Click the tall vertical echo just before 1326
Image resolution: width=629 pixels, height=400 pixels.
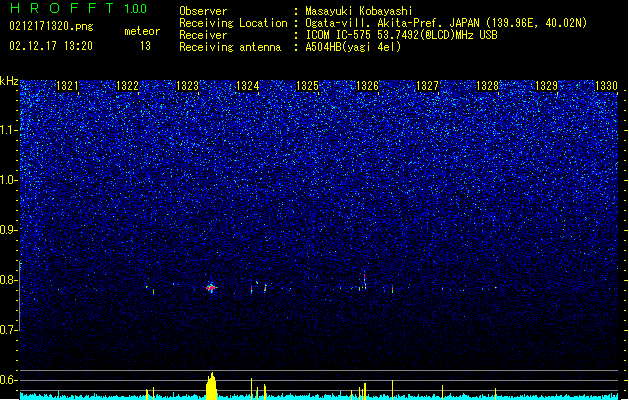point(365,281)
